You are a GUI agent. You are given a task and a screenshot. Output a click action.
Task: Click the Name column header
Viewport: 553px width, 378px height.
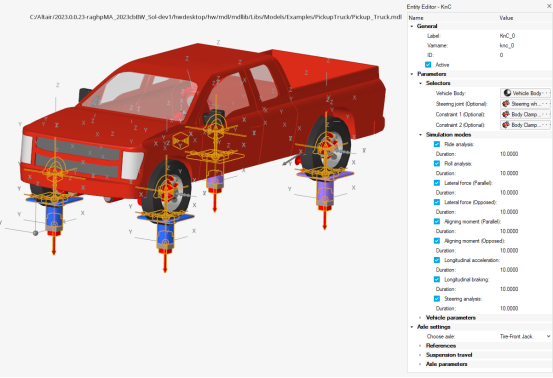416,18
